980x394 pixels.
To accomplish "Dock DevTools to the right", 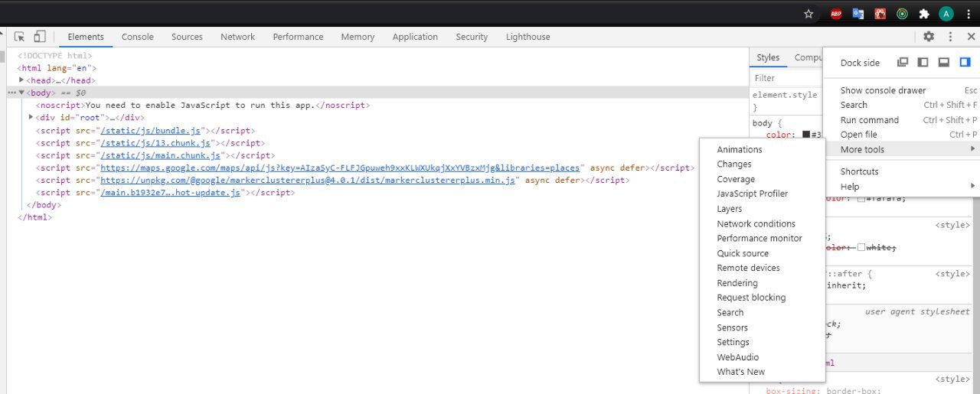I will click(965, 63).
